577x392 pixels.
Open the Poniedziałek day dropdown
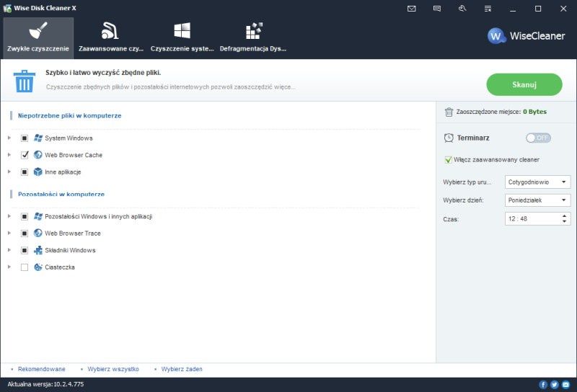point(537,200)
